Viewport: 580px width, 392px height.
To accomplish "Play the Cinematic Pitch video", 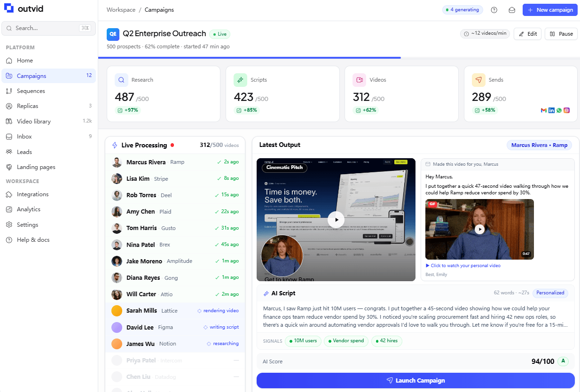I will pos(336,219).
